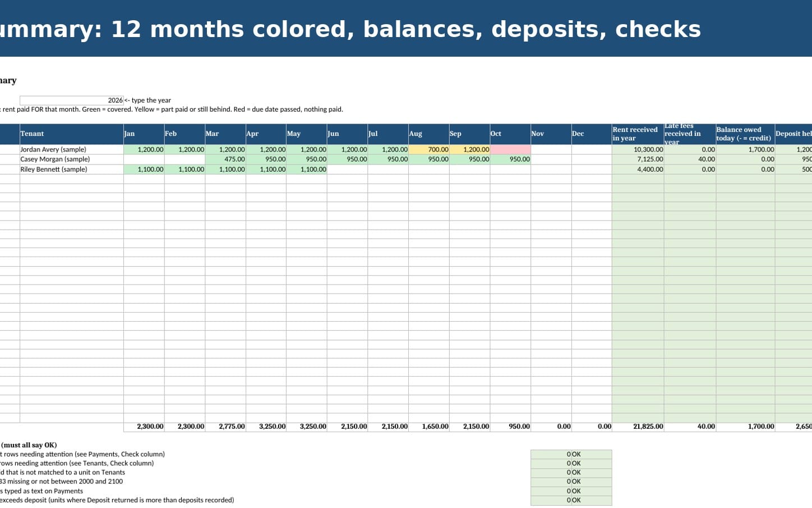Click the Jul column header

[x=388, y=134]
